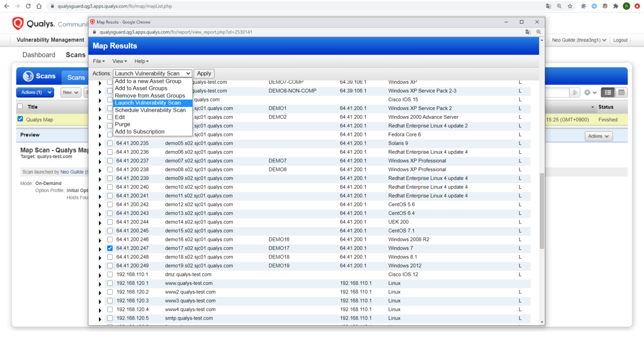644x338 pixels.
Task: Click the Status column header
Action: (x=606, y=107)
